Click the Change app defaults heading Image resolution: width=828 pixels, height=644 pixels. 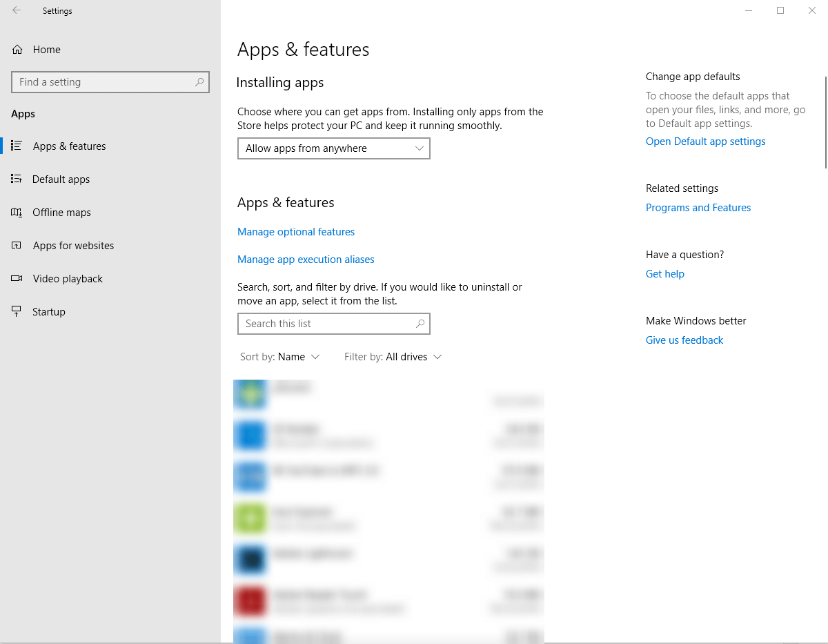tap(693, 77)
